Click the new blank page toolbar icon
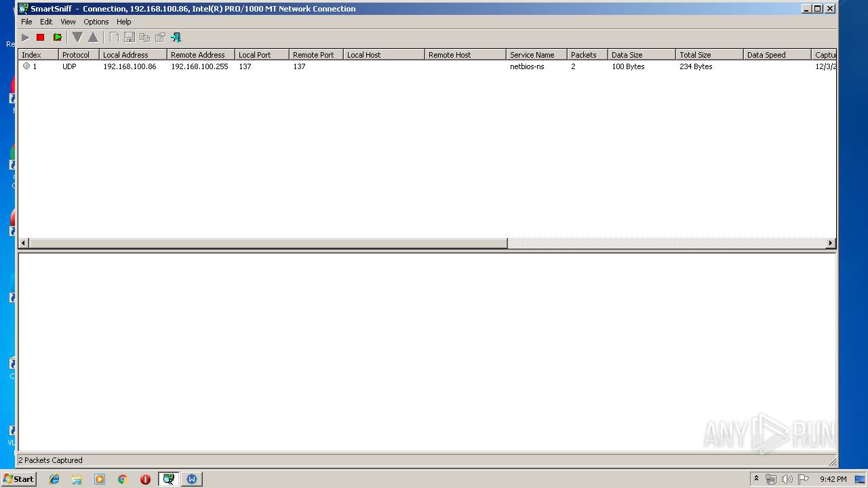 [114, 37]
